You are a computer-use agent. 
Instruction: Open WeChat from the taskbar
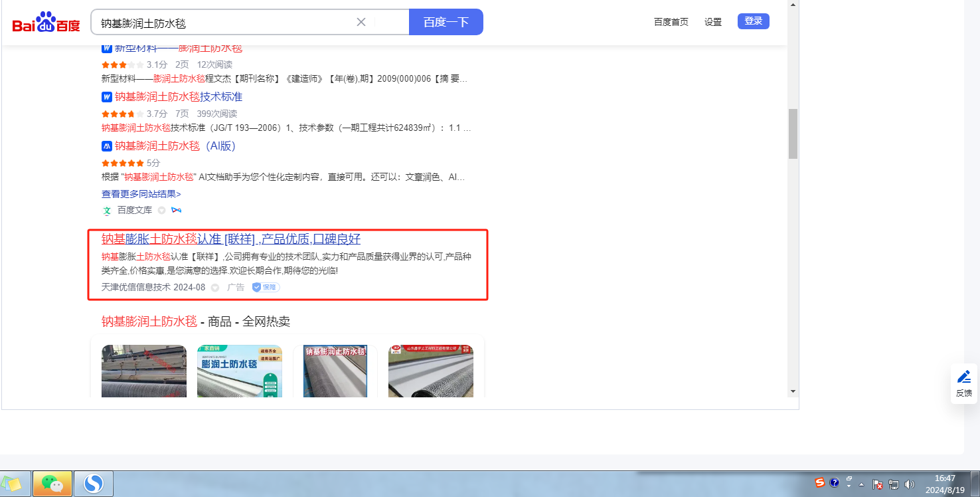pyautogui.click(x=52, y=484)
